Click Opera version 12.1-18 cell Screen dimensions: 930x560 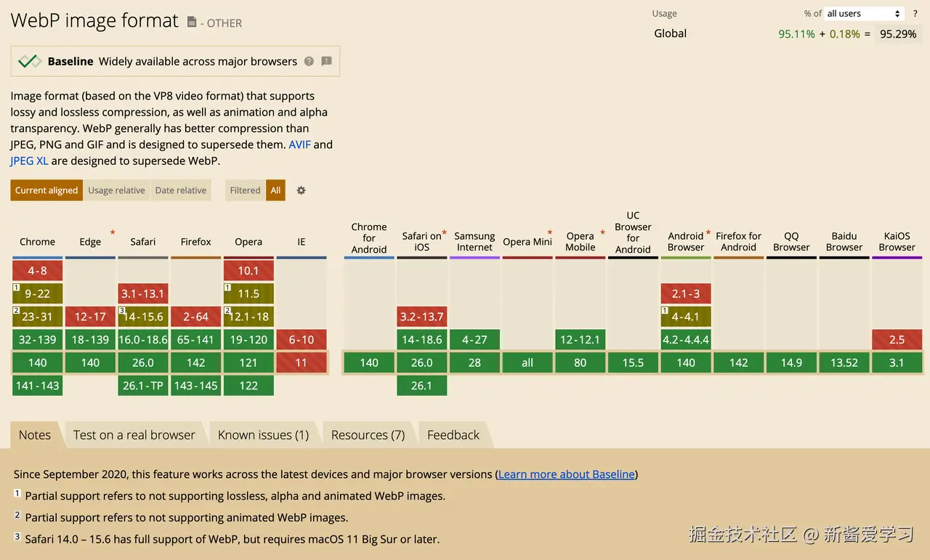(x=248, y=317)
